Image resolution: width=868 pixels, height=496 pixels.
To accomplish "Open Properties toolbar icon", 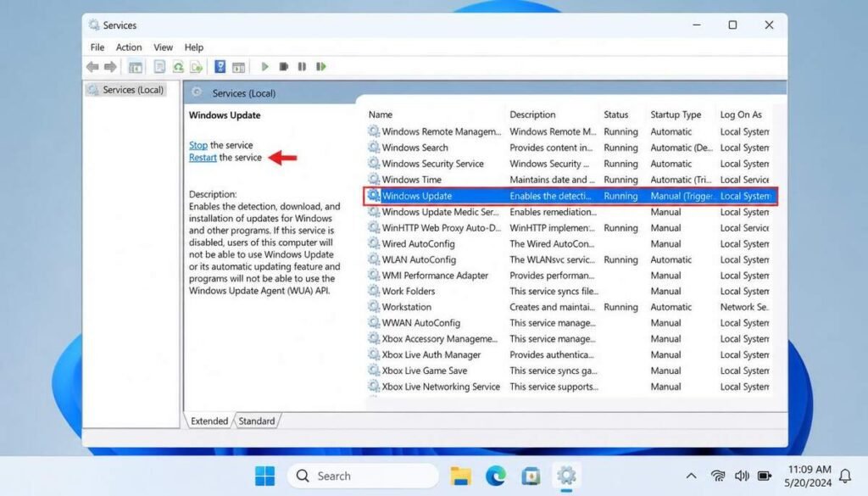I will click(159, 67).
